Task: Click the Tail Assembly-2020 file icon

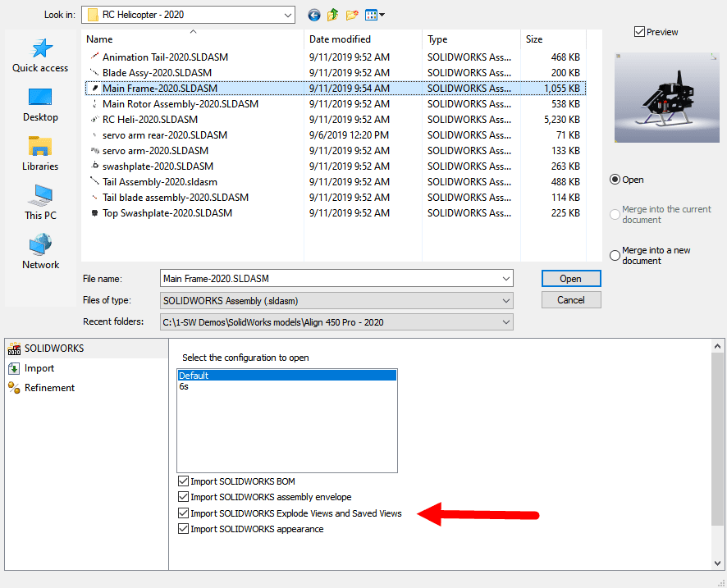Action: pos(94,181)
